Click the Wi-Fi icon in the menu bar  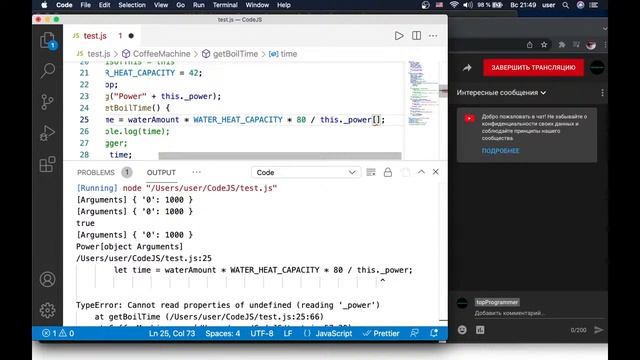click(x=454, y=5)
